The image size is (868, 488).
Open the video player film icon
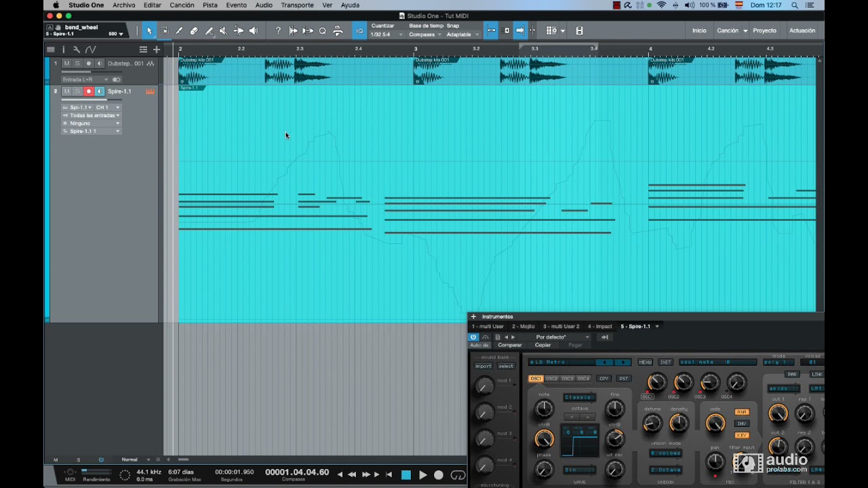579,30
